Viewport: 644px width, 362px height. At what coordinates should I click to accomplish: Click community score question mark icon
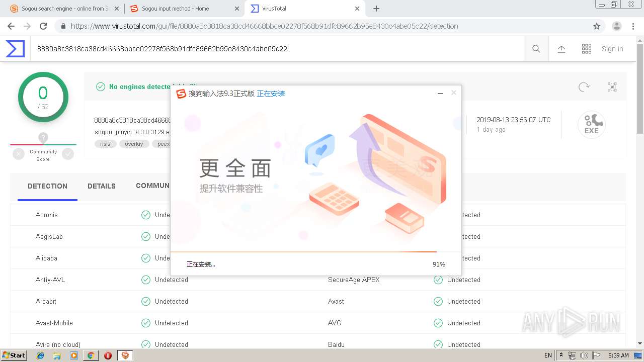click(43, 138)
